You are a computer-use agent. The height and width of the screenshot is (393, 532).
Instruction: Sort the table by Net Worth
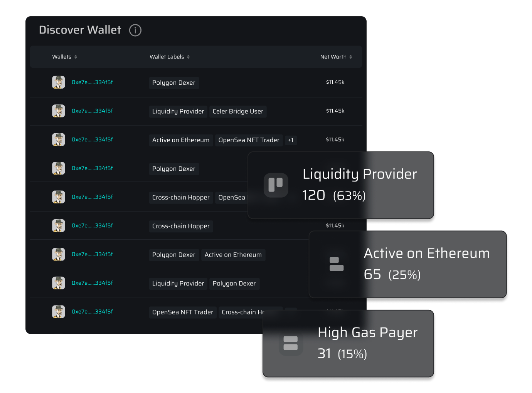click(x=351, y=57)
